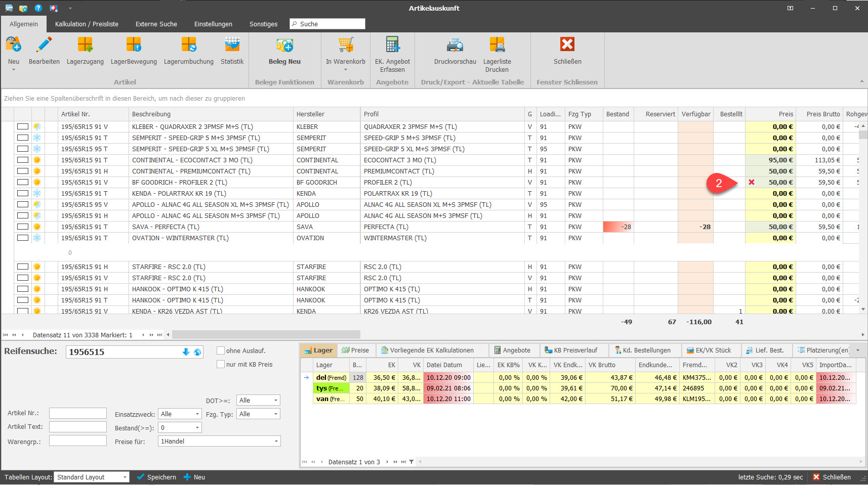This screenshot has width=868, height=485.
Task: Open the Statistik chart icon
Action: (x=232, y=45)
